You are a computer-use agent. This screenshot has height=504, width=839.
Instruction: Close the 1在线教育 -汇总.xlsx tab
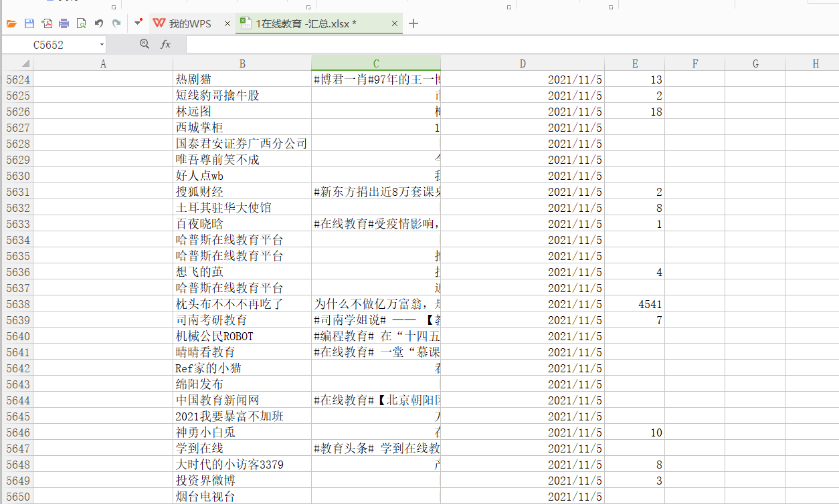click(395, 23)
